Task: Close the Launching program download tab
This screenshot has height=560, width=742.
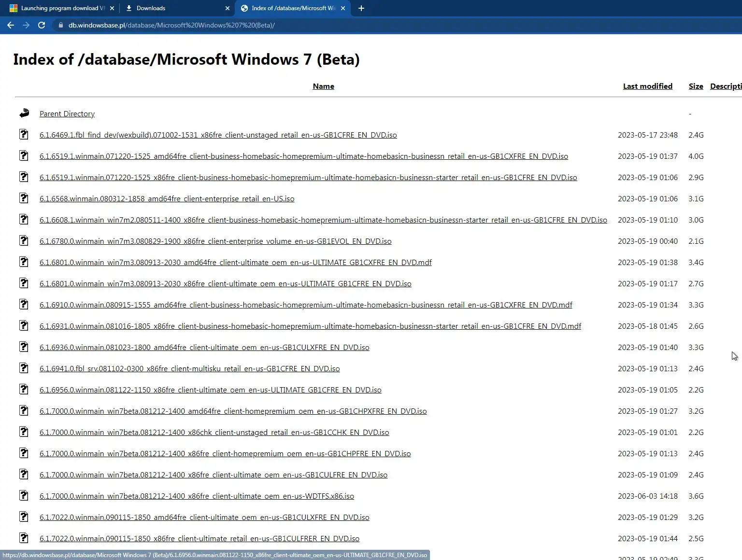Action: 112,8
